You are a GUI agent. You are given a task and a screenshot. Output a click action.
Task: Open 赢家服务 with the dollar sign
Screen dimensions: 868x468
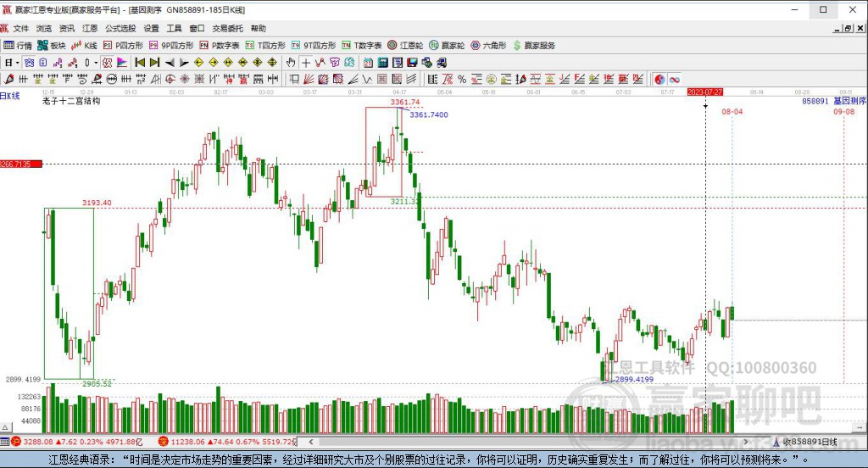534,46
